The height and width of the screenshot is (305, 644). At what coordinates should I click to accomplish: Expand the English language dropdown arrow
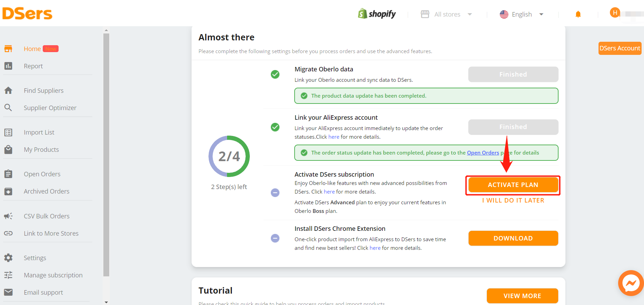(541, 14)
